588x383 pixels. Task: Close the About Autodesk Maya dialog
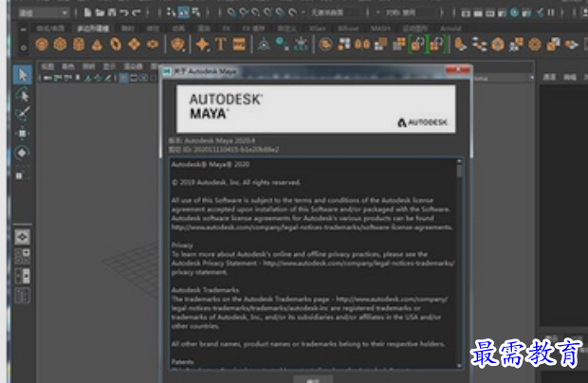pyautogui.click(x=458, y=70)
